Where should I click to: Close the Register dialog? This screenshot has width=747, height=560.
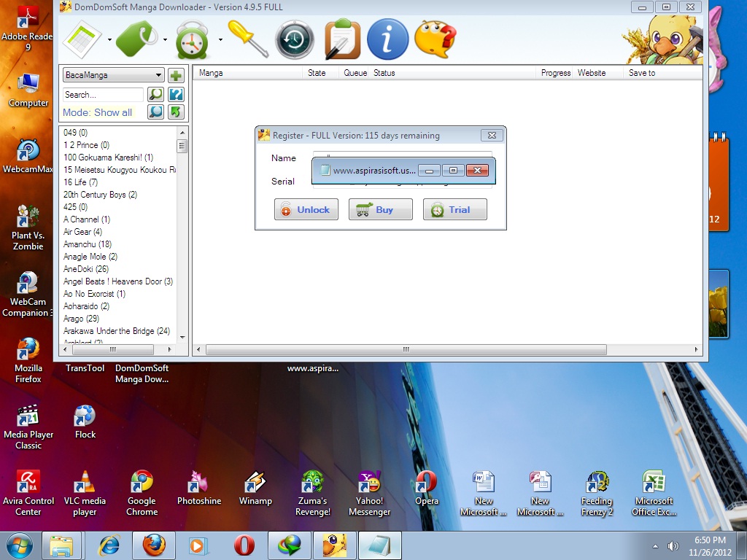pos(492,135)
